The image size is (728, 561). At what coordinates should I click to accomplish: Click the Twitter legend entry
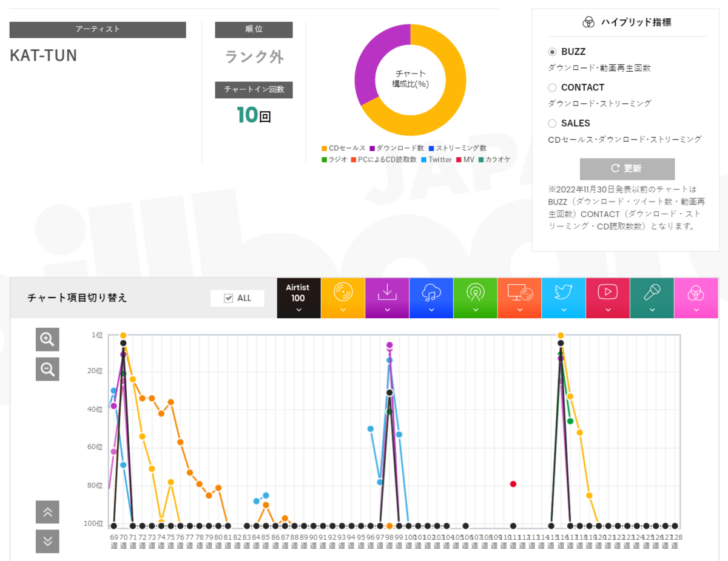click(x=436, y=160)
